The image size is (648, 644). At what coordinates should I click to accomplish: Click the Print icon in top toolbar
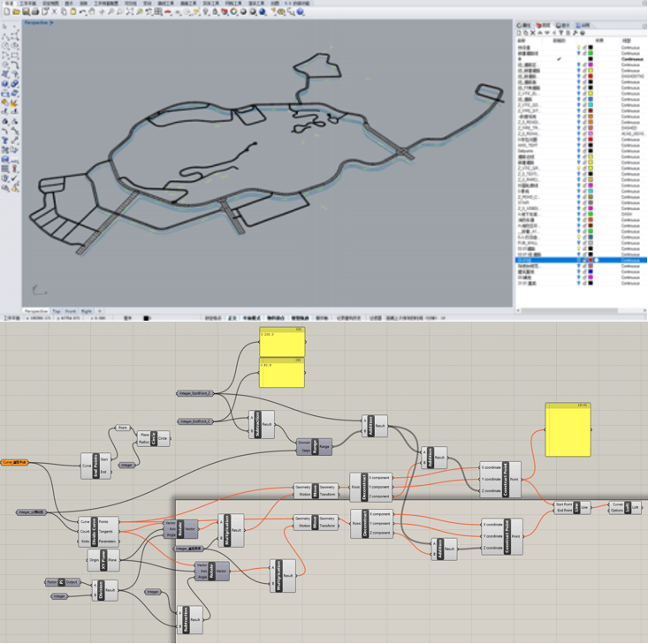tap(35, 12)
